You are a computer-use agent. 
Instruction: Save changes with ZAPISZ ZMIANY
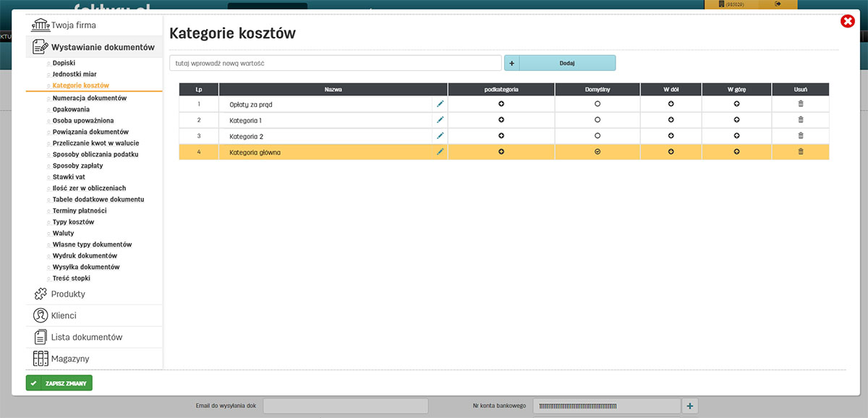(59, 382)
